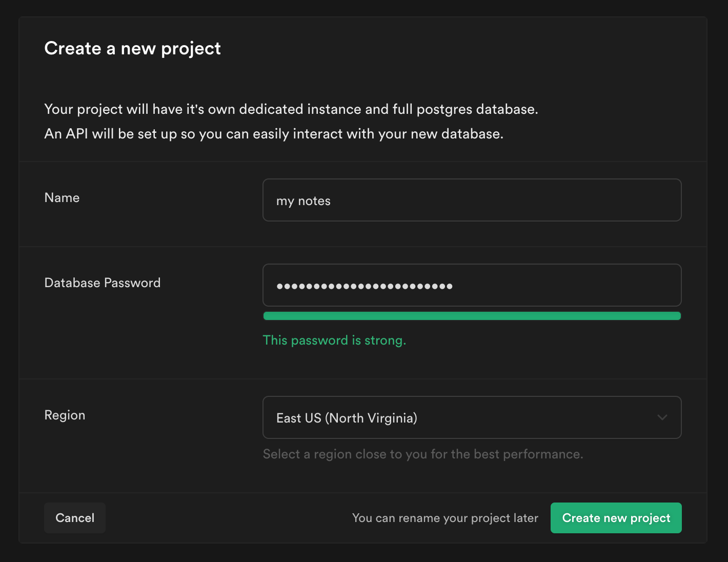Select the 'East US (North Virginia)' value

tap(347, 417)
